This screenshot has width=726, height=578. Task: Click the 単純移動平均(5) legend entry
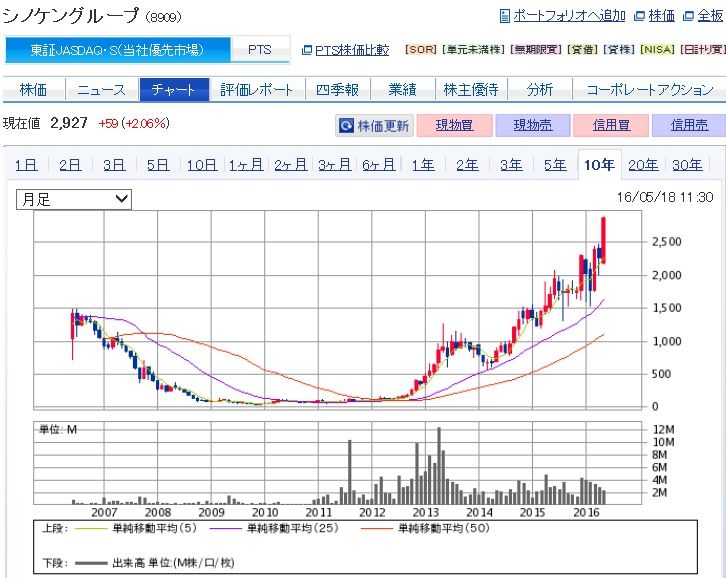coord(135,528)
